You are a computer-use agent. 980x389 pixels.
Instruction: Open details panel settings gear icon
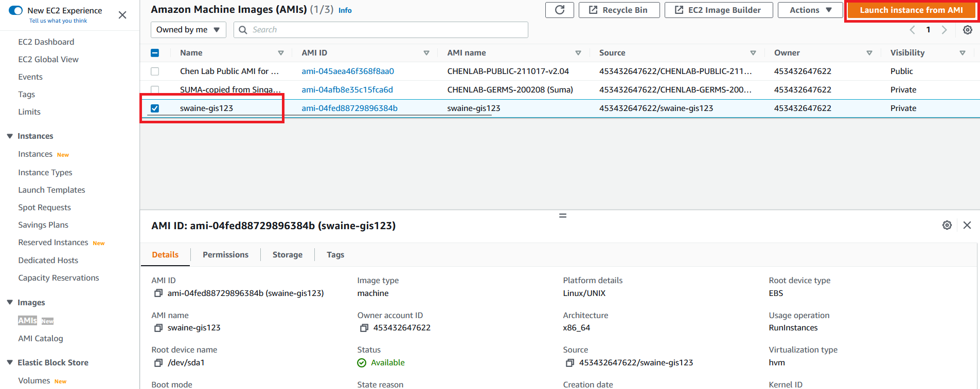[x=947, y=225]
